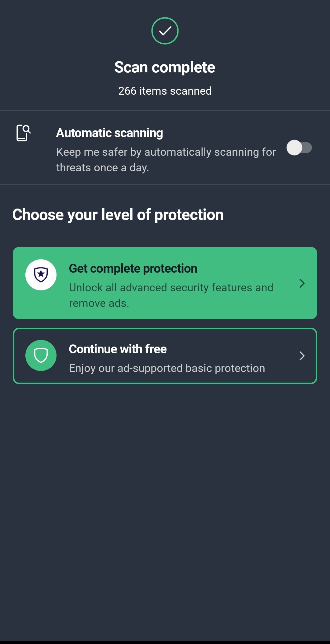Select the Continue with free title
The width and height of the screenshot is (330, 644).
click(x=118, y=349)
